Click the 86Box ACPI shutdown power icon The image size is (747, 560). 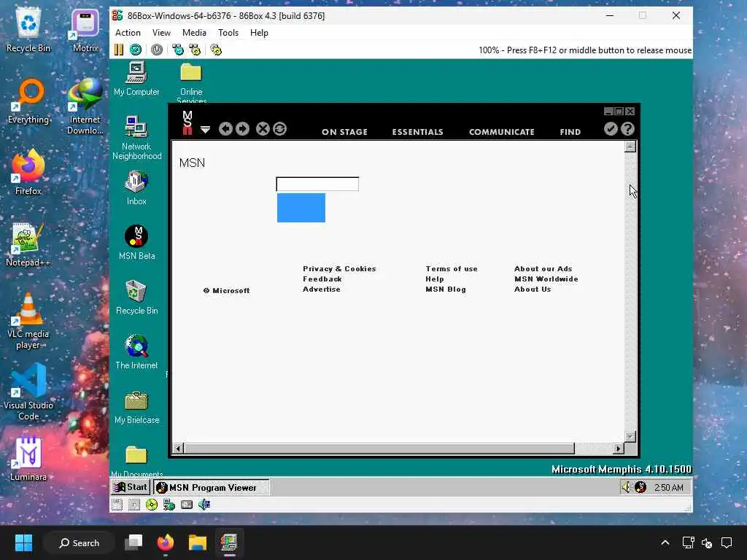click(157, 50)
